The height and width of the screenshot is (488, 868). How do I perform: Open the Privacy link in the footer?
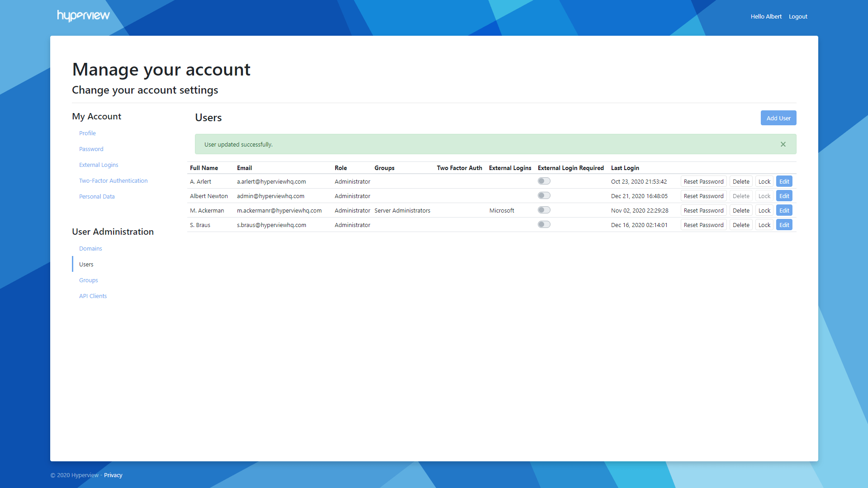pos(113,475)
